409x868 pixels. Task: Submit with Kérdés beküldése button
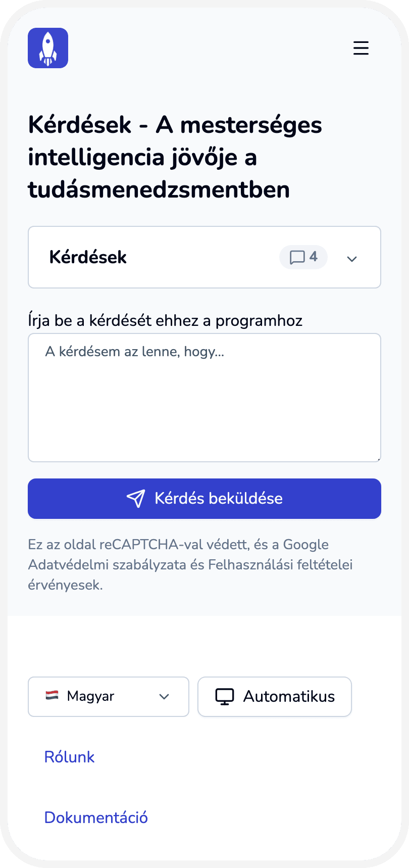tap(205, 499)
